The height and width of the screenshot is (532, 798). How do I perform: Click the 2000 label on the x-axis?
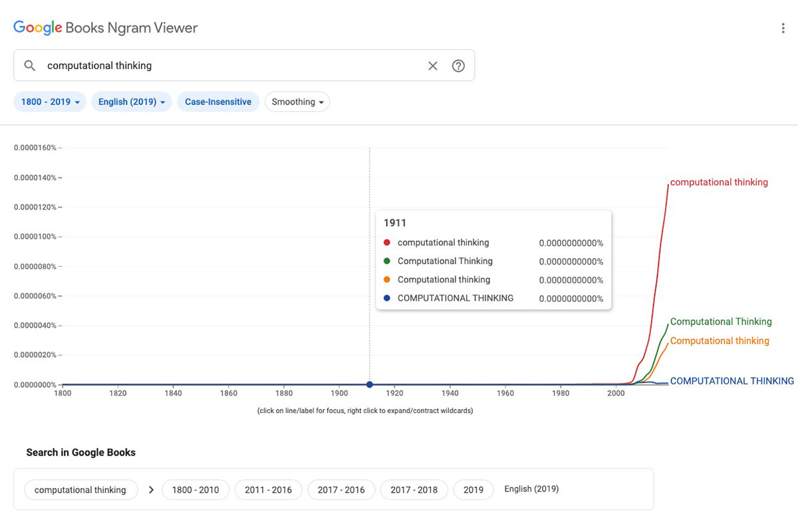click(616, 393)
